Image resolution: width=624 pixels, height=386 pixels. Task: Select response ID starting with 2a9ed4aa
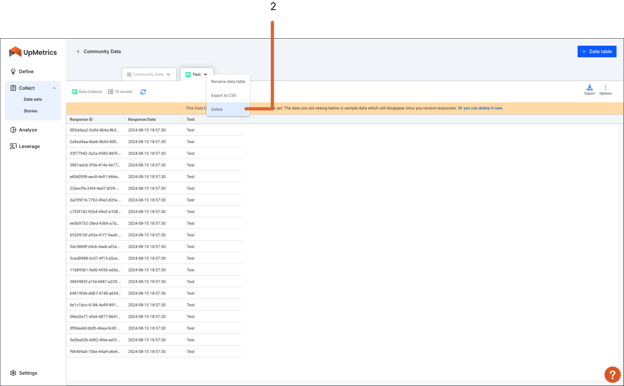pyautogui.click(x=94, y=142)
